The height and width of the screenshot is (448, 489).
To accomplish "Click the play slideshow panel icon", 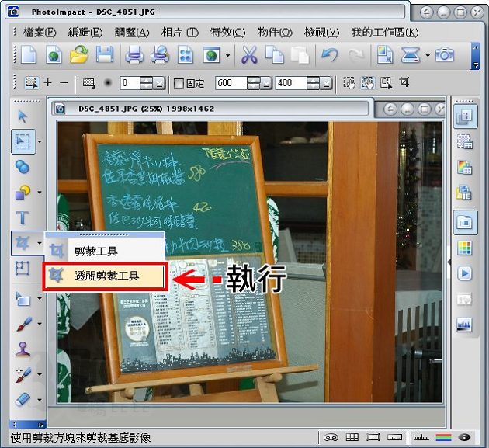I will tap(464, 273).
